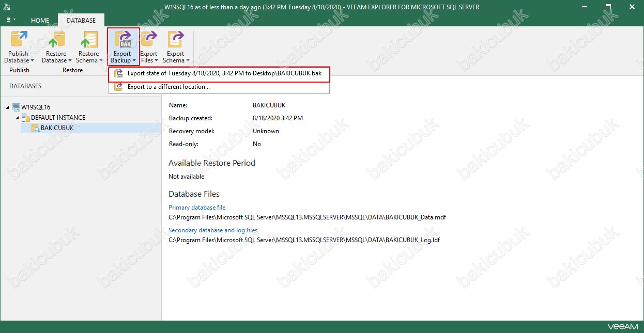
Task: Click the Publish Database icon
Action: 19,40
